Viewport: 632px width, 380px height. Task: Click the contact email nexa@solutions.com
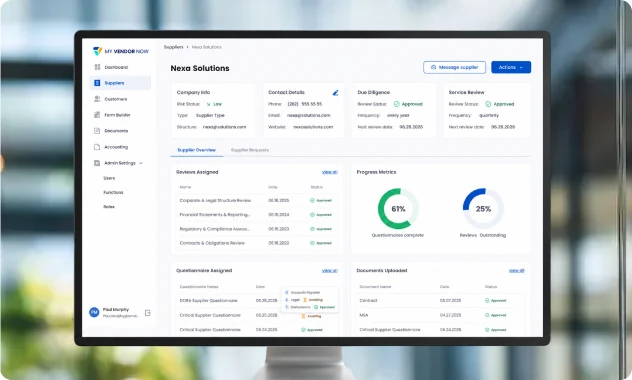pyautogui.click(x=309, y=115)
